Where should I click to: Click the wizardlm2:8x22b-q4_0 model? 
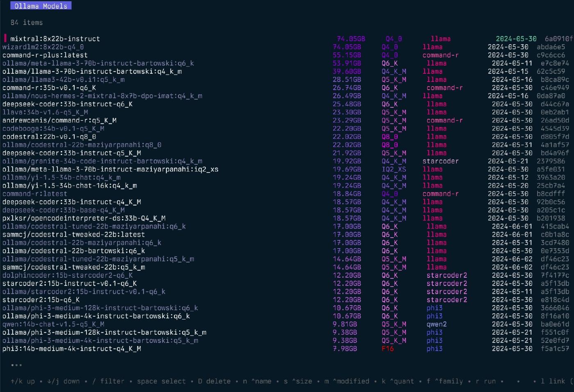click(x=43, y=47)
